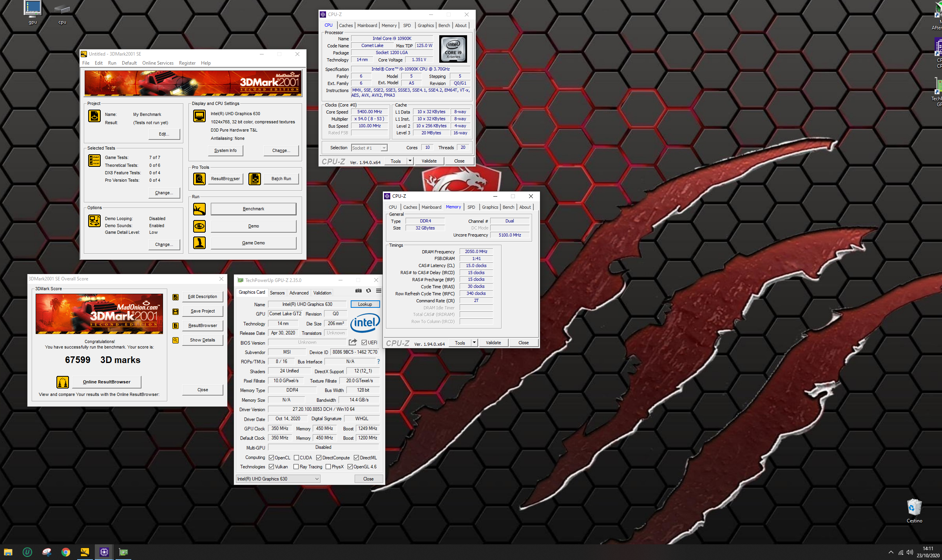Click the ResultBrowser magnifier icon in Pro Tools

(x=199, y=179)
